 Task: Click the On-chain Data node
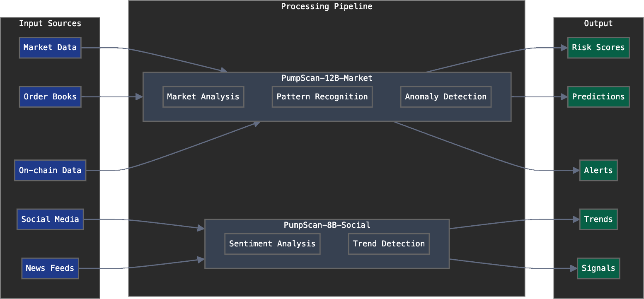[50, 170]
